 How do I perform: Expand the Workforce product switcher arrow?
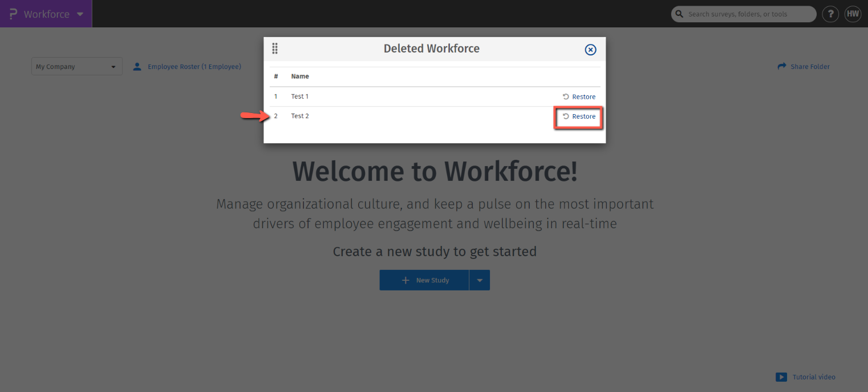(x=80, y=14)
